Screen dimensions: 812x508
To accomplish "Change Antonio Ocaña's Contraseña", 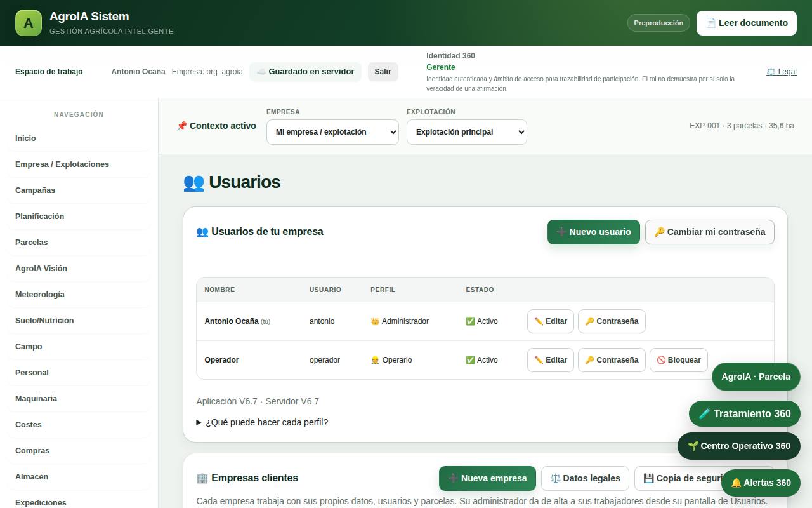I will [x=612, y=321].
